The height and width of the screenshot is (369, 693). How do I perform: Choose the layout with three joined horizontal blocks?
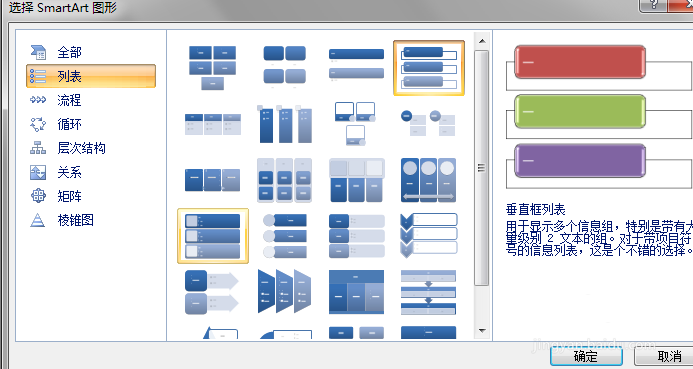[x=213, y=180]
